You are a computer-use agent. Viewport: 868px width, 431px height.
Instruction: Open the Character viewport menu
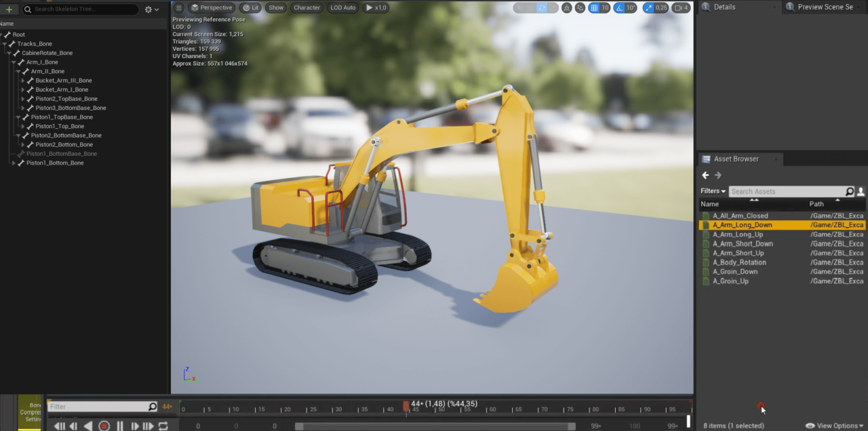pyautogui.click(x=307, y=7)
